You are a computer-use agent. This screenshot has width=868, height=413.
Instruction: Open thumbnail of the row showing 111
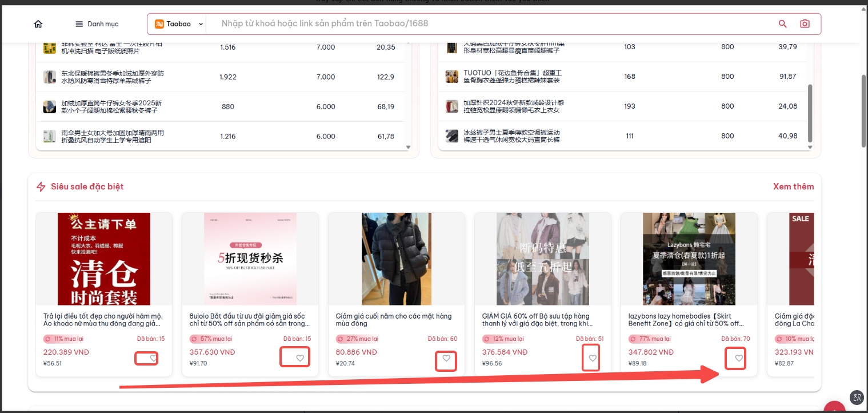[x=452, y=136]
